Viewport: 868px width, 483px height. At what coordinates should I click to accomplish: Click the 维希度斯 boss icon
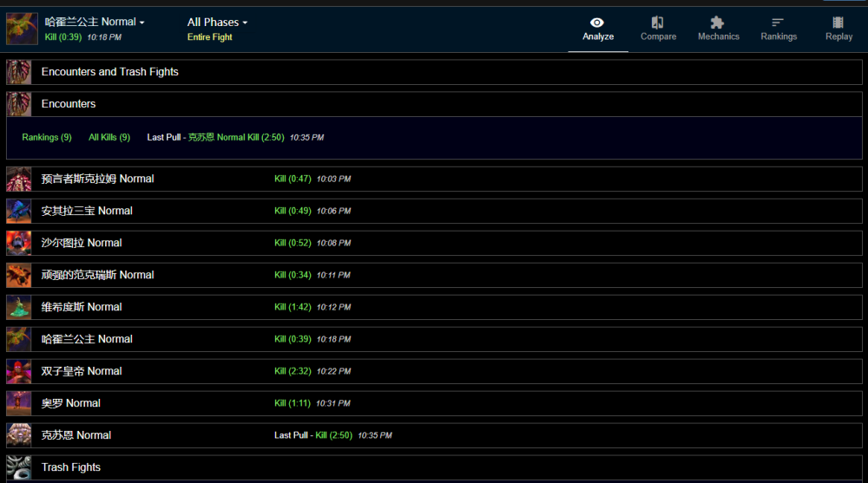[19, 308]
